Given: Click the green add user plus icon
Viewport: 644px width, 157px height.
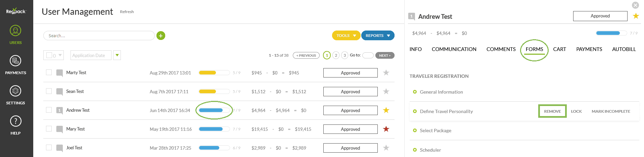Looking at the screenshot, I should coord(161,36).
